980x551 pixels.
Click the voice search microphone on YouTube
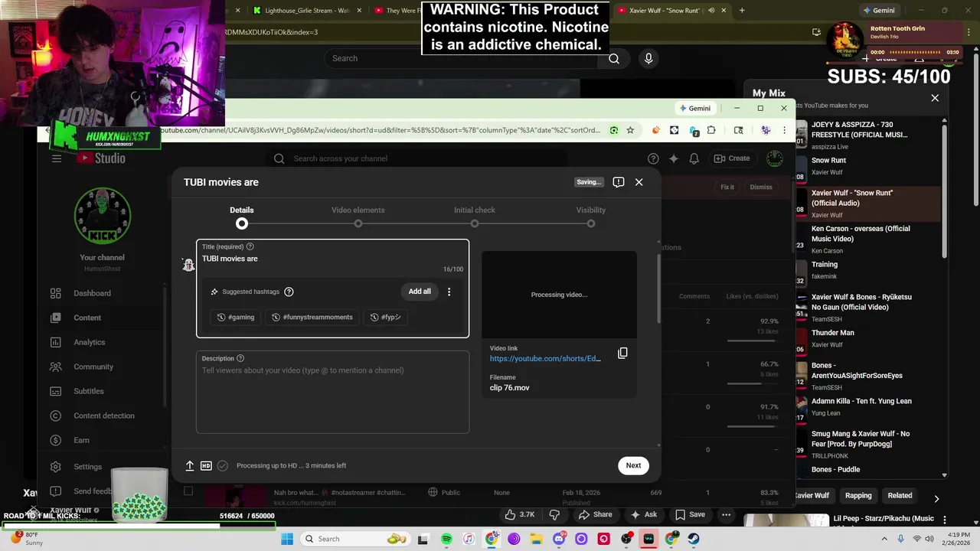pyautogui.click(x=648, y=59)
